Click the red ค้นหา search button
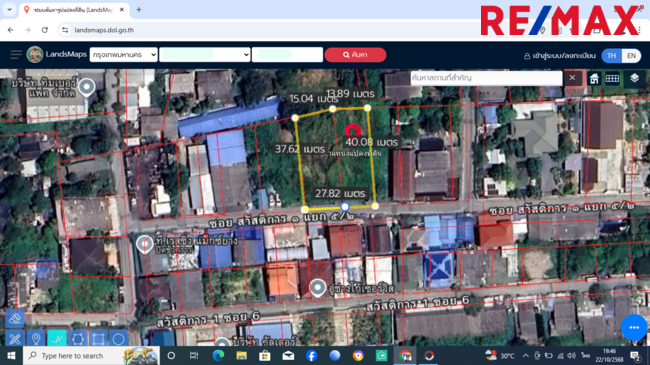 (355, 55)
